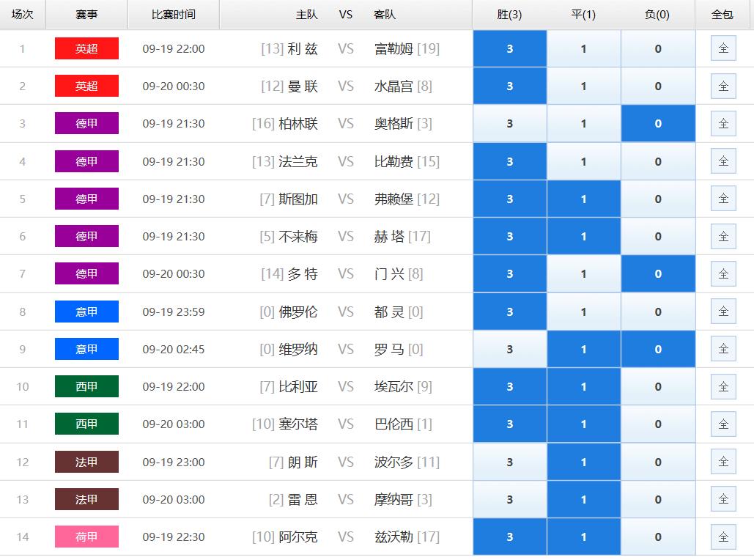Select all outcomes for match 13 雷恩
The height and width of the screenshot is (560, 754).
tap(723, 499)
